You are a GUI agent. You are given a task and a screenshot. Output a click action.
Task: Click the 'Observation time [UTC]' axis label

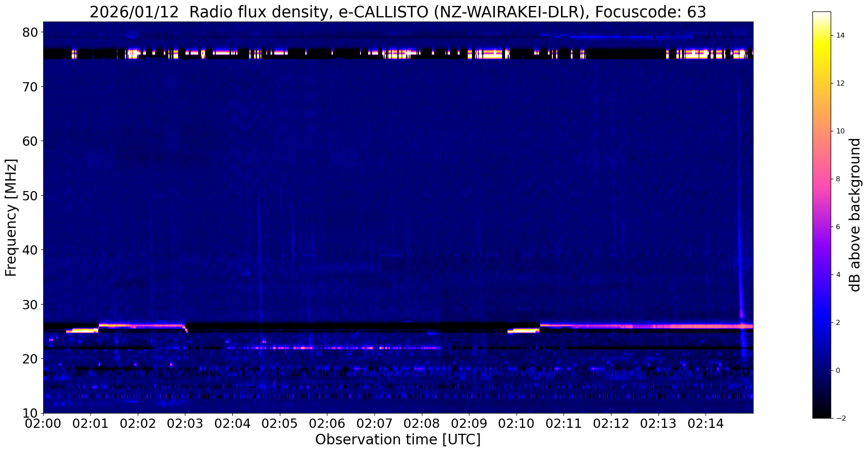(398, 440)
